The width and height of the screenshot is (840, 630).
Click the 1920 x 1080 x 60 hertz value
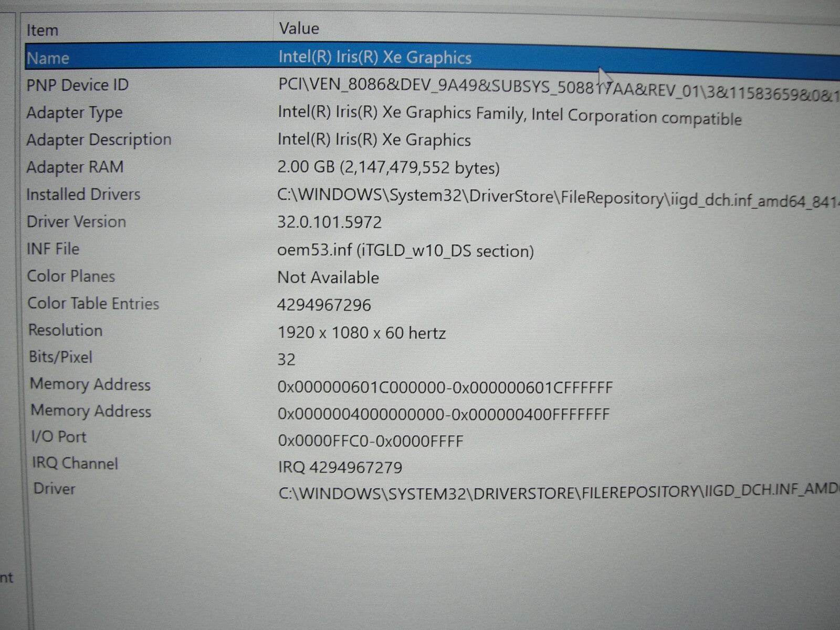coord(362,333)
